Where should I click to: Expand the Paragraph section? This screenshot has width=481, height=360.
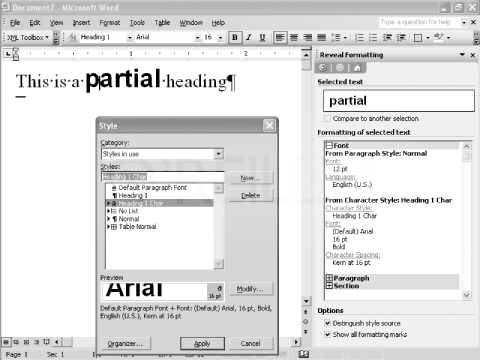click(x=329, y=278)
